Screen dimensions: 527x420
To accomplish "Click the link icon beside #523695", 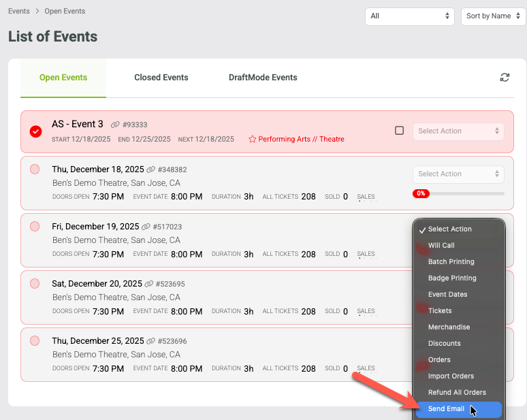I will 149,284.
